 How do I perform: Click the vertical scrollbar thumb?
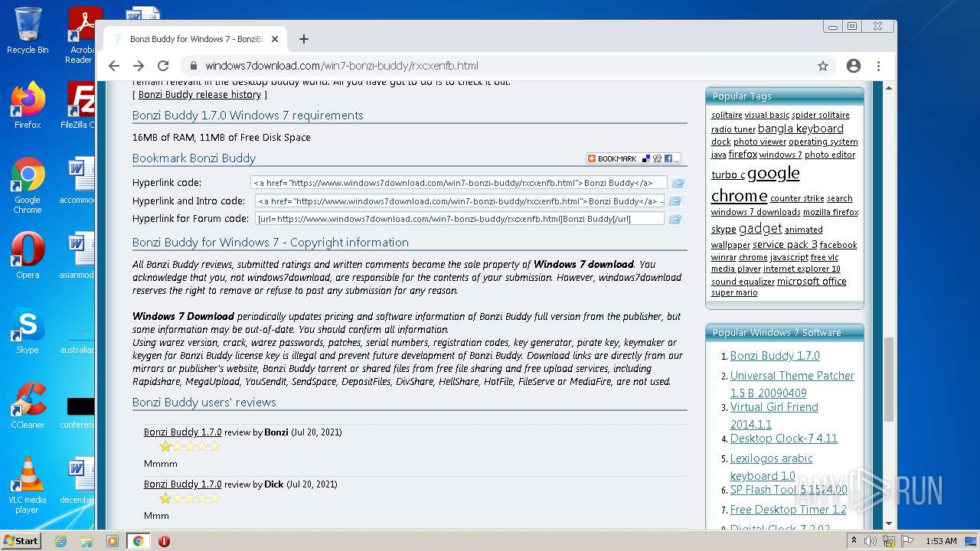889,379
